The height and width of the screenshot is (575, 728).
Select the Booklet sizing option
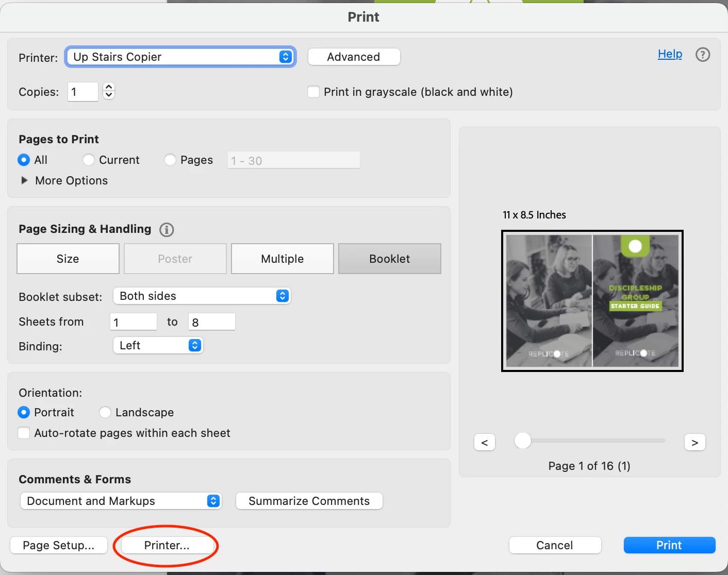pos(390,259)
